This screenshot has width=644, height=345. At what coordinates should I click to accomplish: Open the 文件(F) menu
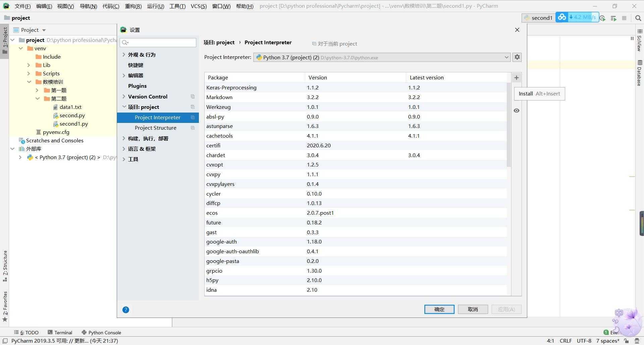pos(22,6)
